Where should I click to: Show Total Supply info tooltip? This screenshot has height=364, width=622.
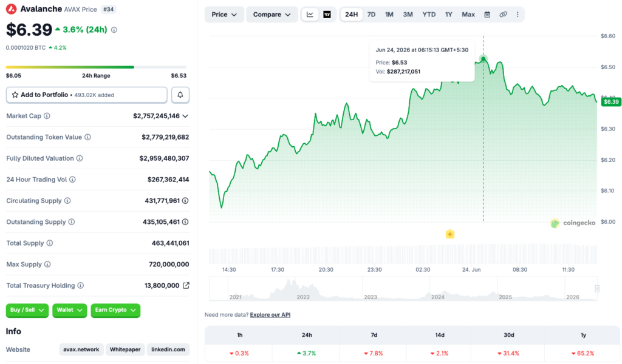50,243
